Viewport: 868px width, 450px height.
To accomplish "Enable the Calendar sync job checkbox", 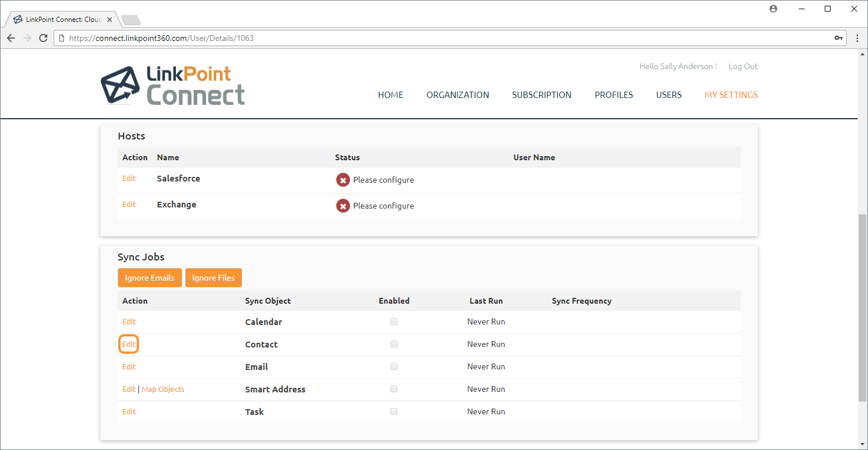I will pyautogui.click(x=394, y=322).
